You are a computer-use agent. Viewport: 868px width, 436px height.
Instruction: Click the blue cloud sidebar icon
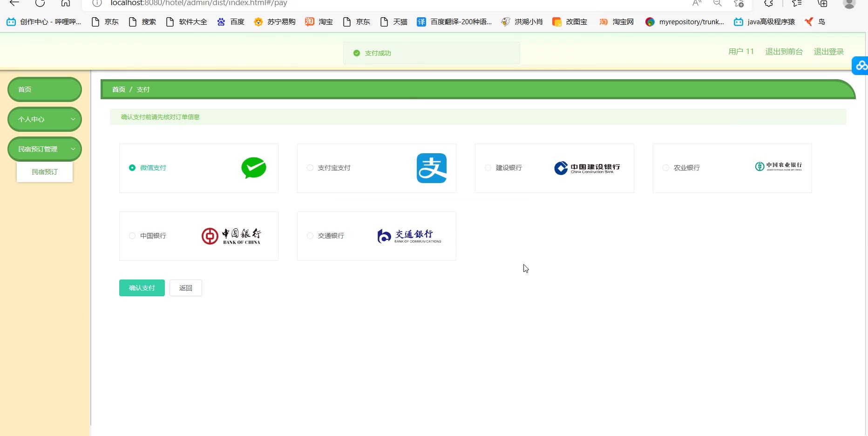pos(861,66)
